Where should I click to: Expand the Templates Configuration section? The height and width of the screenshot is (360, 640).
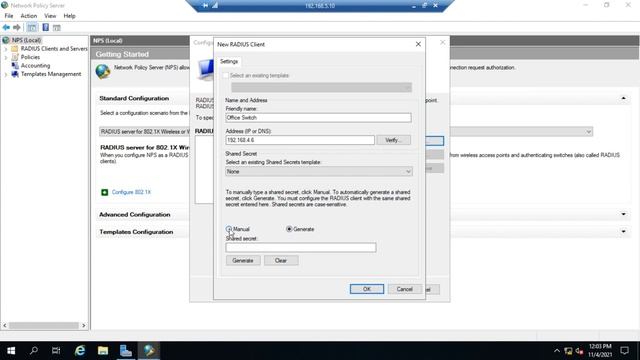(x=623, y=231)
